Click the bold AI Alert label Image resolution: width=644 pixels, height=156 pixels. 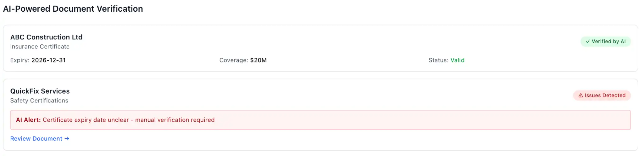click(28, 120)
